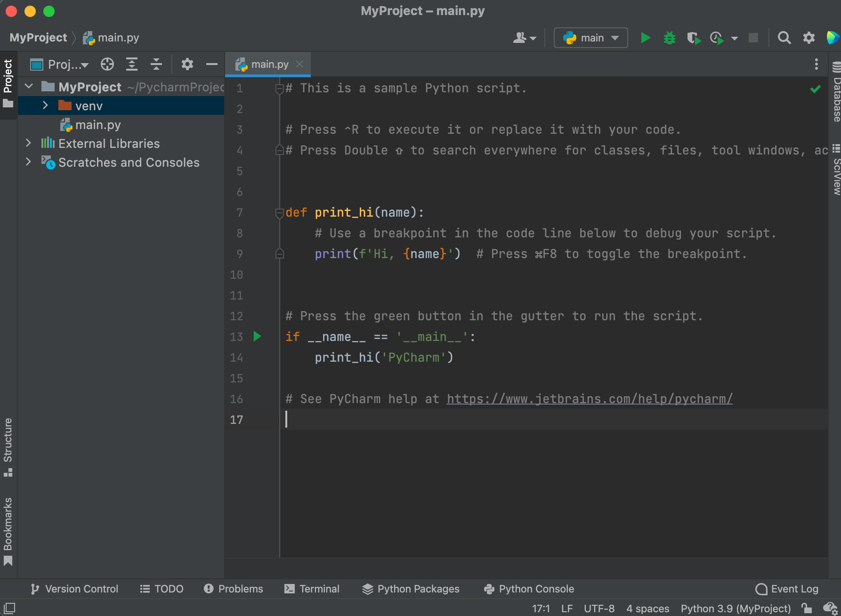Viewport: 841px width, 616px height.
Task: Collapse the MyProject root folder
Action: [x=29, y=87]
